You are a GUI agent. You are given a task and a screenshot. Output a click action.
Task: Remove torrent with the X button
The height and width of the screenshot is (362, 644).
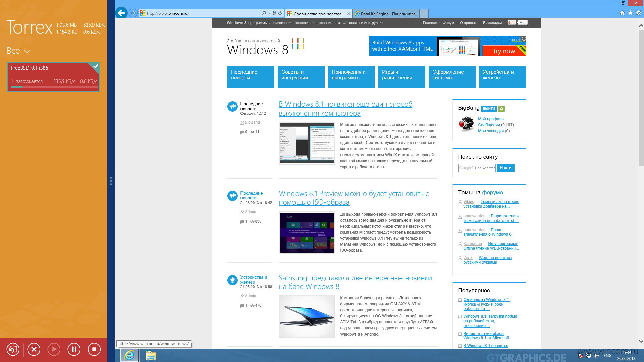34,349
